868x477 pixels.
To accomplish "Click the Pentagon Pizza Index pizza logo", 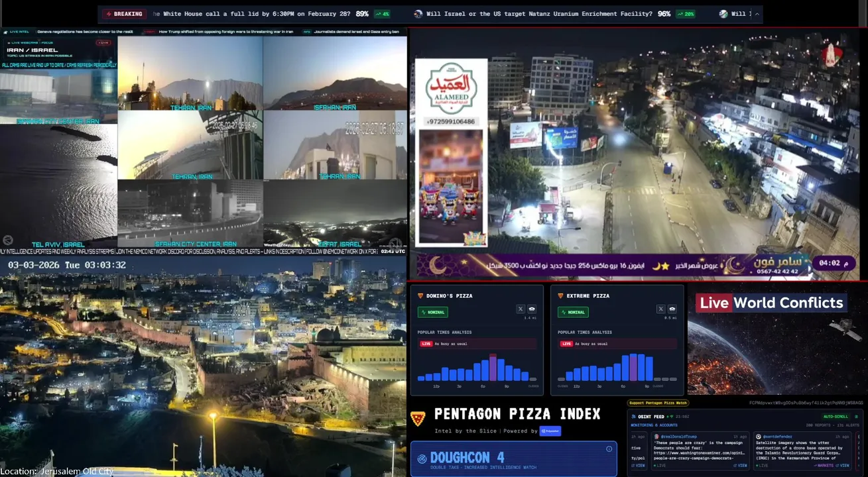I will point(418,418).
